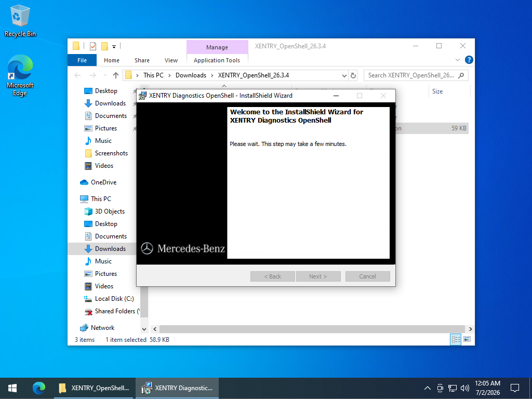
Task: Click Back in InstallShield Wizard
Action: [x=272, y=276]
